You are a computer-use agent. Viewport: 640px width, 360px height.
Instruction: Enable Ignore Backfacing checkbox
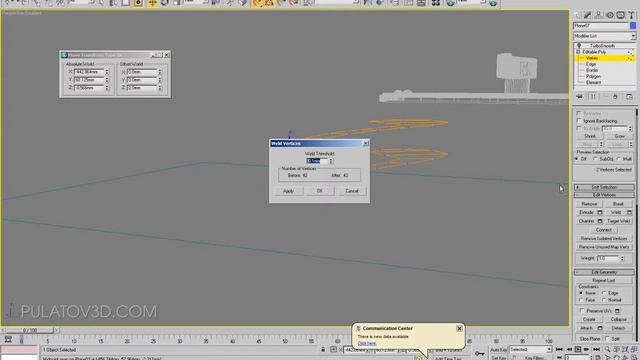tap(579, 121)
